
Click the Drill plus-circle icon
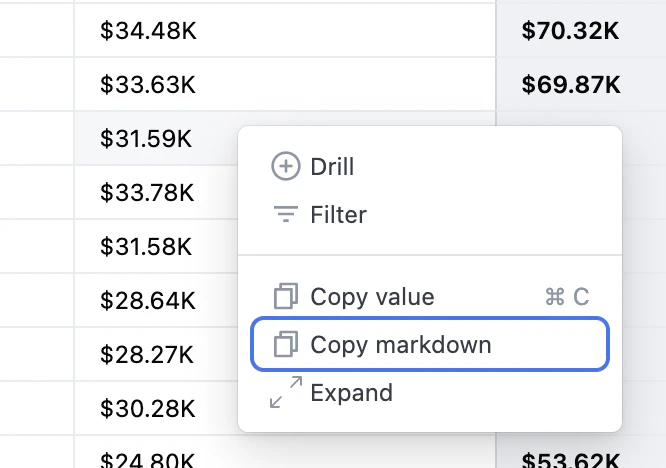click(285, 166)
